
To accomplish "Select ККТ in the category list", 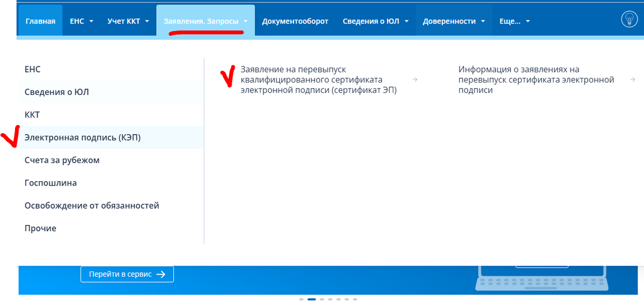I will point(111,115).
